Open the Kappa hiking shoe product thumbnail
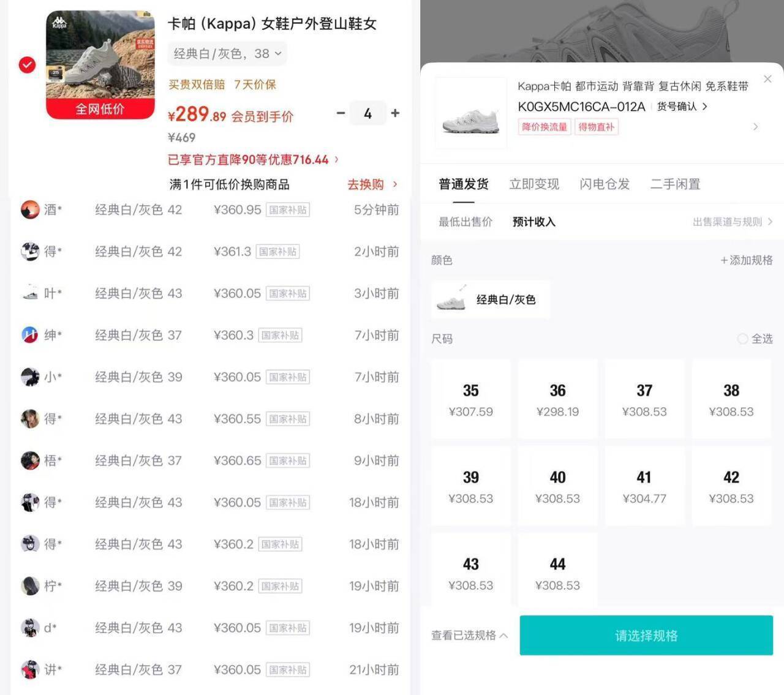784x695 pixels. [100, 65]
